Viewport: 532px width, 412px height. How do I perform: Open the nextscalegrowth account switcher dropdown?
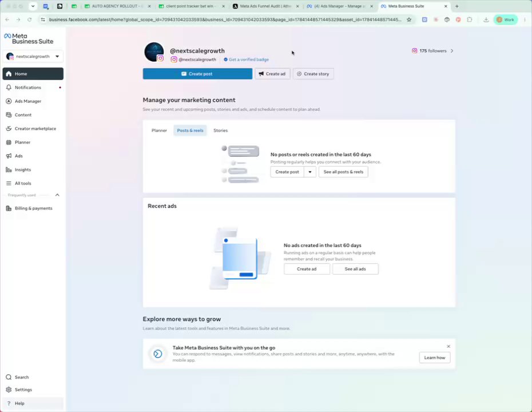(33, 56)
